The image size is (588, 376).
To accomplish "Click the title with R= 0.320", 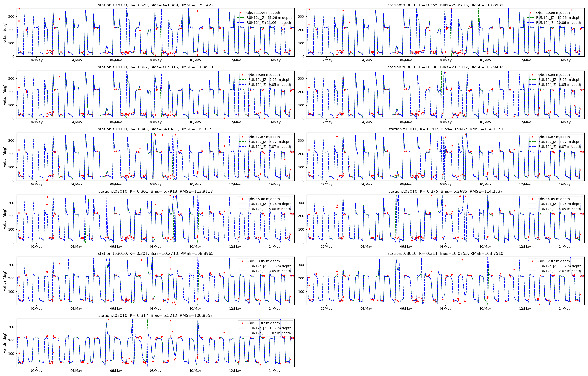I will click(155, 5).
